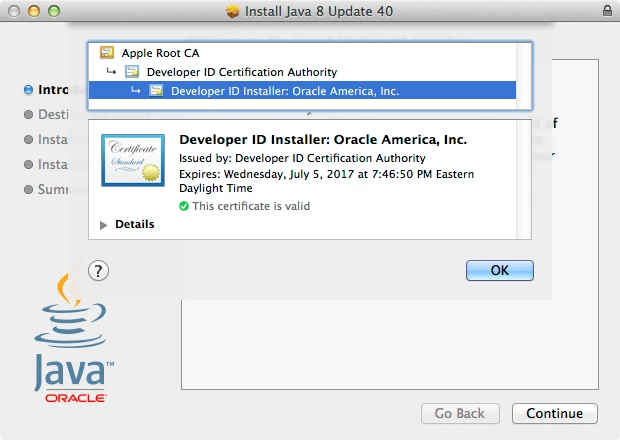The width and height of the screenshot is (620, 440).
Task: Click the Oracle America installer certificate icon
Action: tap(156, 91)
